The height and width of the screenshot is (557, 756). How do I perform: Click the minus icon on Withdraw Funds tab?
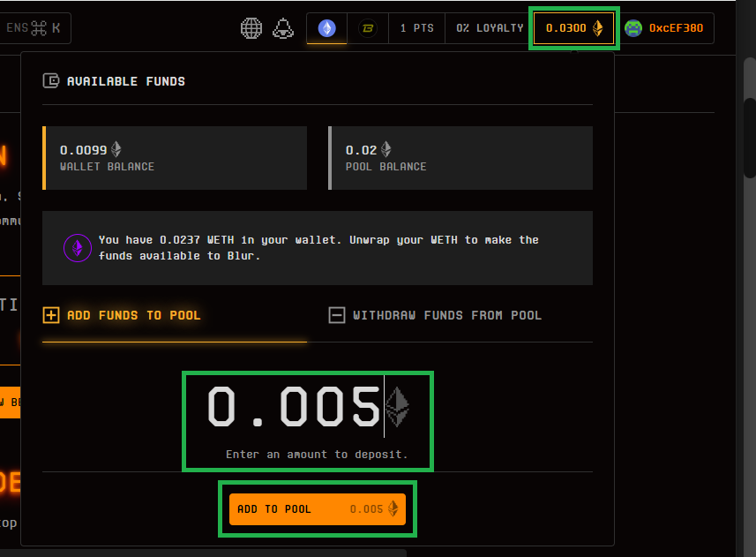[x=336, y=315]
